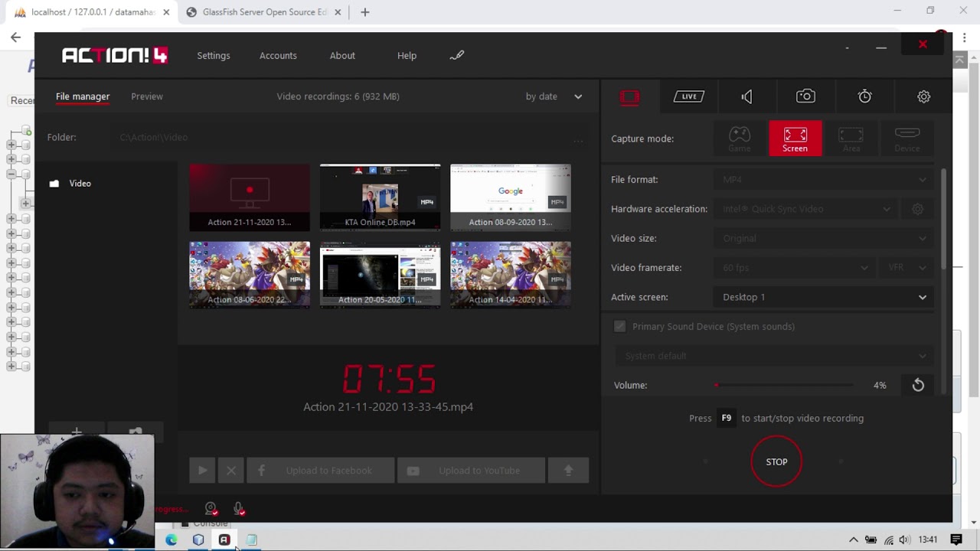Click the microphone status icon
This screenshot has width=980, height=551.
click(239, 509)
